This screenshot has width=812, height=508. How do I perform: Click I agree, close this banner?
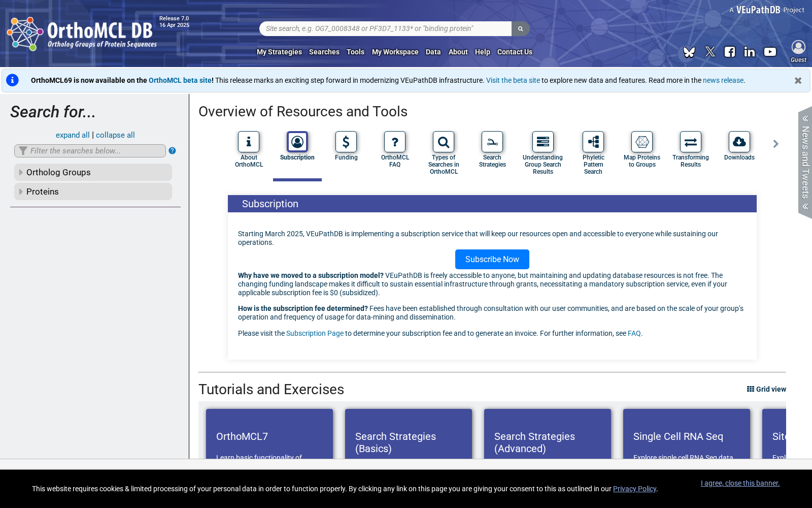tap(740, 483)
